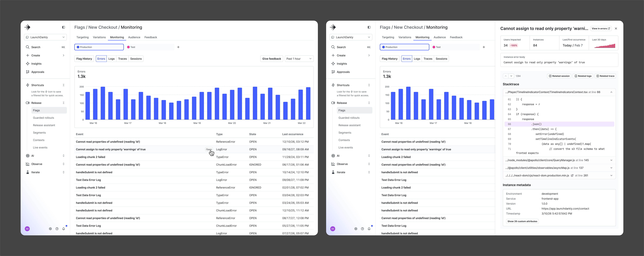Viewport: 644px width, 256px height.
Task: Open external link icon beside react-dom.production.min.js
Action: (572, 175)
